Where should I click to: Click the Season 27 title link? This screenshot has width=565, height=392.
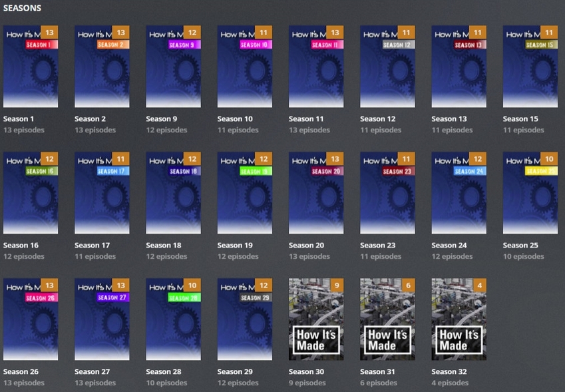[93, 372]
